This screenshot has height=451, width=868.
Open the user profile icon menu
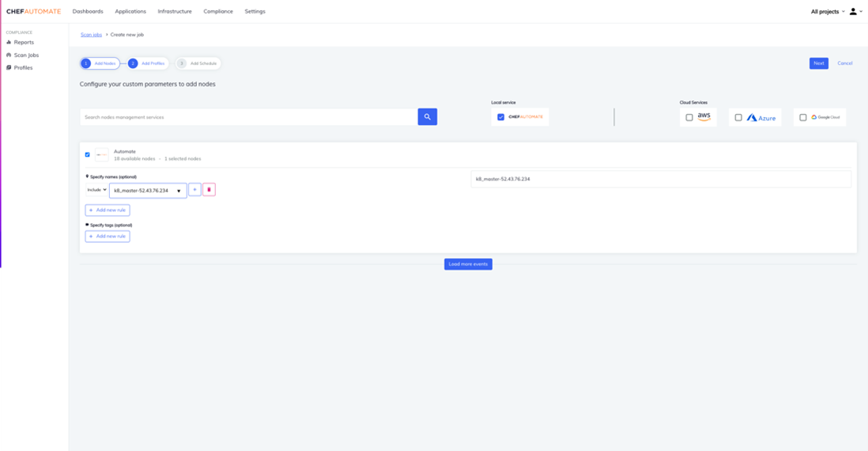click(x=855, y=12)
